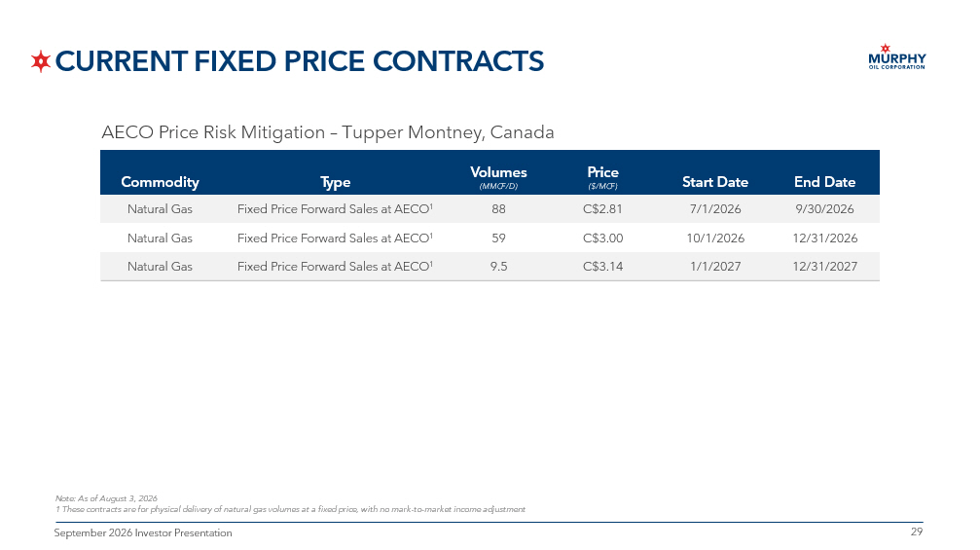The image size is (980, 550).
Task: Click the Volumes column header
Action: 498,176
